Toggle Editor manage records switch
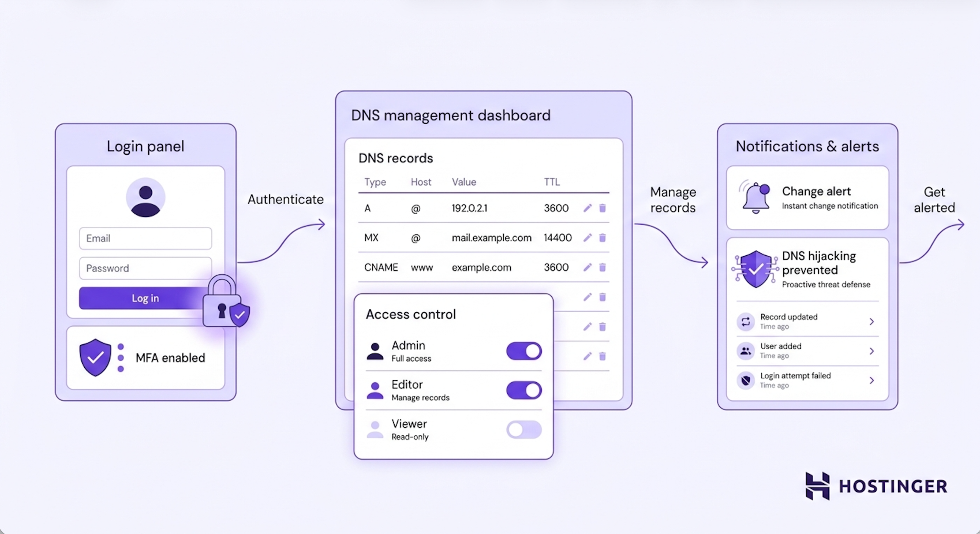Screen dimensions: 980x534 coord(524,390)
